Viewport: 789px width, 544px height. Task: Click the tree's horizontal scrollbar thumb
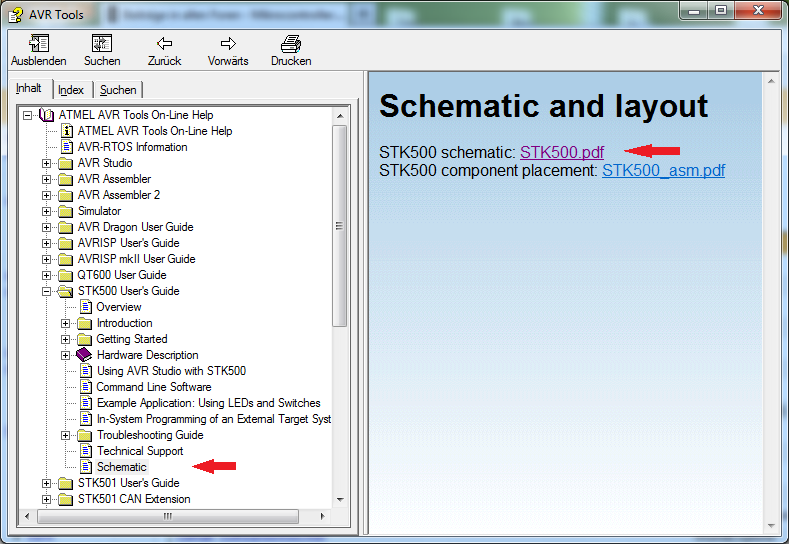tap(168, 516)
